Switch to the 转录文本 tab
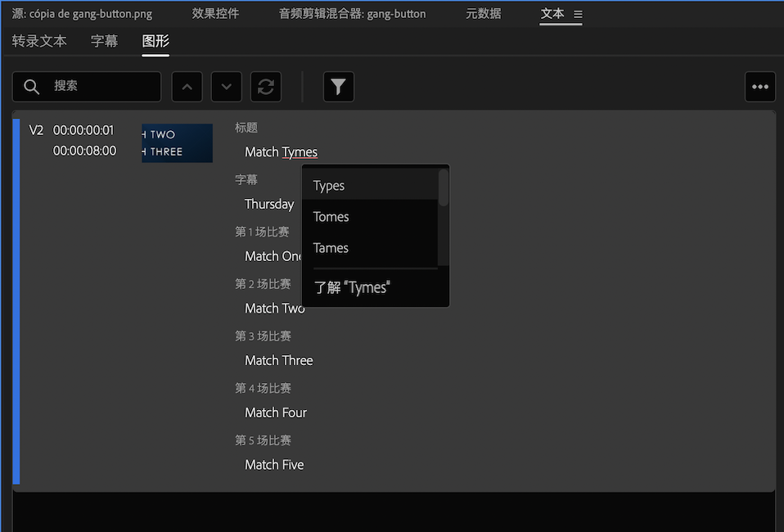Screen dimensions: 784x532 pos(39,41)
